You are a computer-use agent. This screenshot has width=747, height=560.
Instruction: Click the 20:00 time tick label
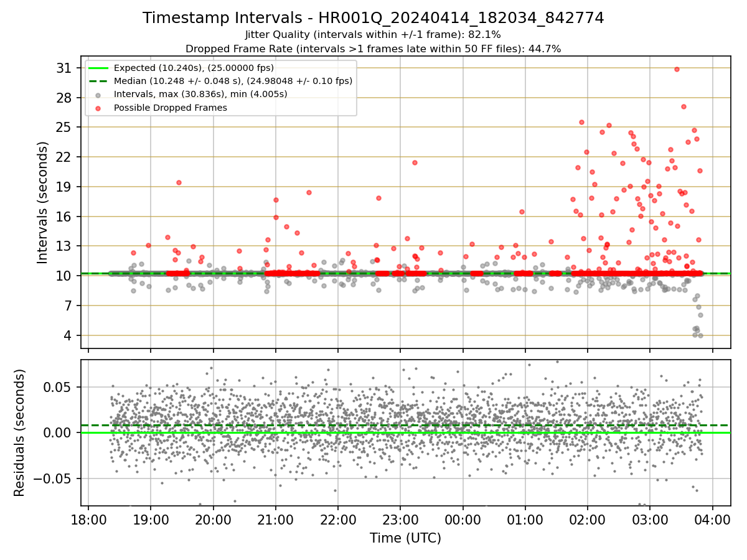point(213,519)
